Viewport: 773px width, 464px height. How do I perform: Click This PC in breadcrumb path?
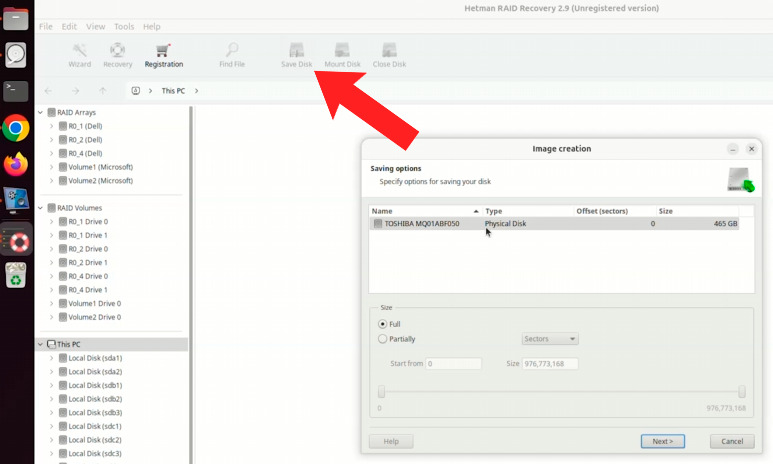[173, 91]
